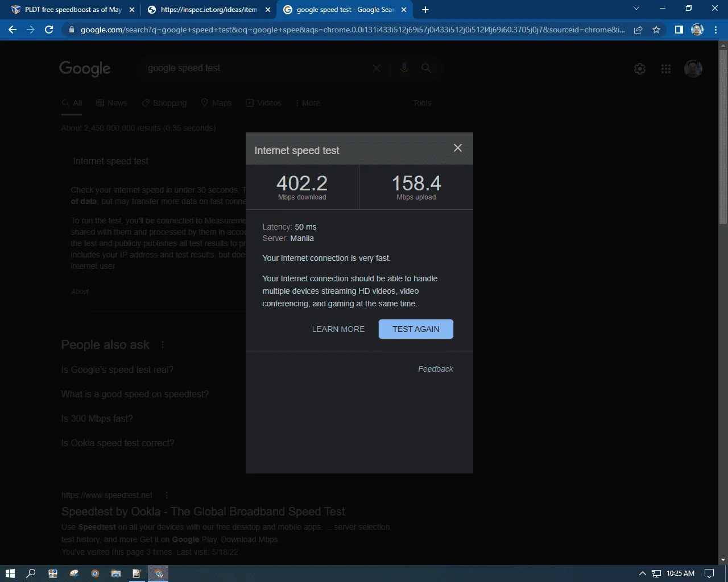Screen dimensions: 728x582
Task: Open speedtest.net result options menu
Action: click(166, 495)
